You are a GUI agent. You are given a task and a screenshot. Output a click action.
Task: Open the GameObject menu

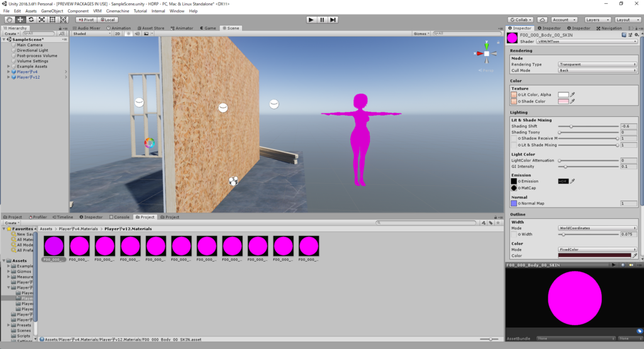point(52,11)
